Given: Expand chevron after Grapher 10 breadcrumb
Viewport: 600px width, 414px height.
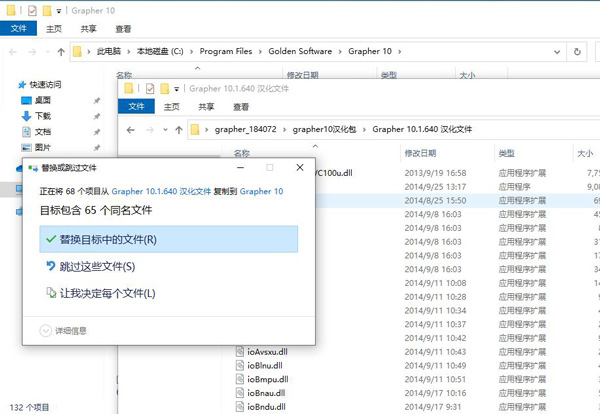Looking at the screenshot, I should [399, 52].
